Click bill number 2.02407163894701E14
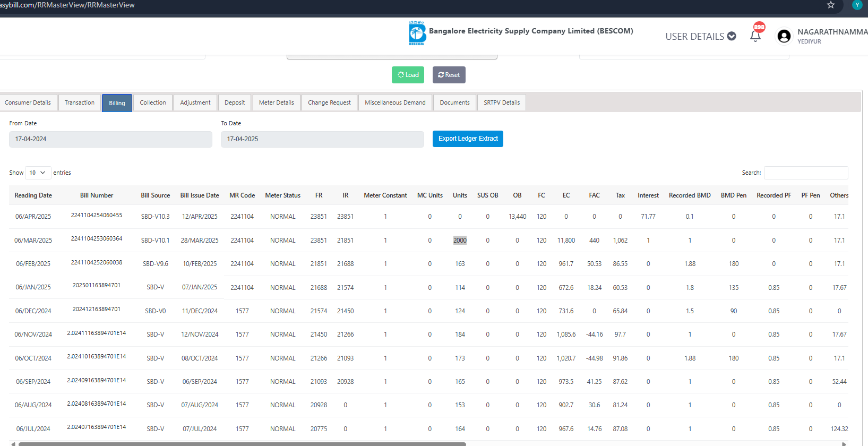 (x=97, y=427)
